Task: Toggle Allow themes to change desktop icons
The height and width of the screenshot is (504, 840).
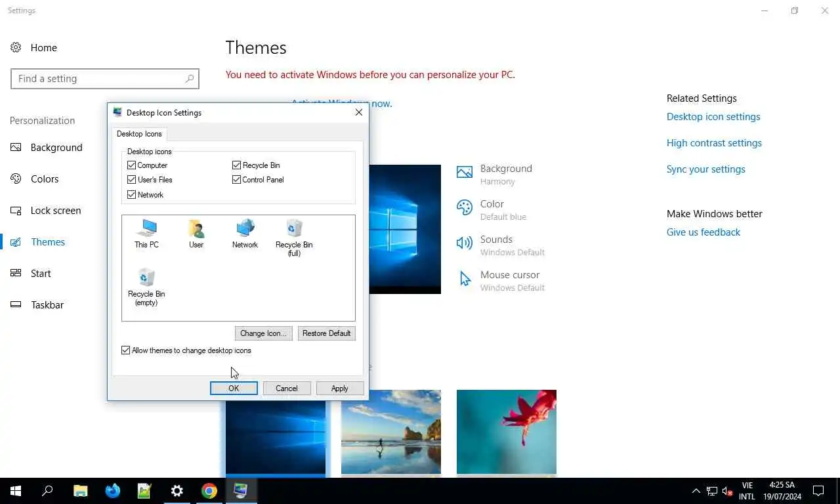Action: coord(125,350)
